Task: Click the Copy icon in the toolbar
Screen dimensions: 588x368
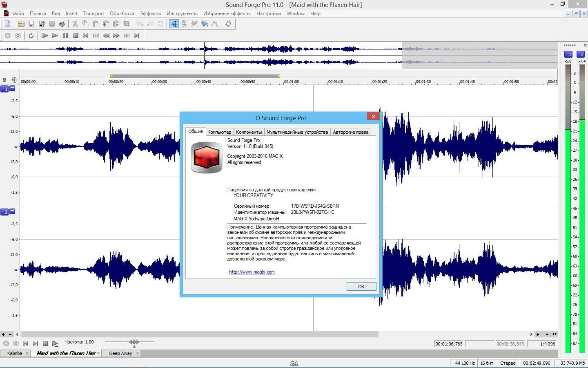Action: point(85,24)
